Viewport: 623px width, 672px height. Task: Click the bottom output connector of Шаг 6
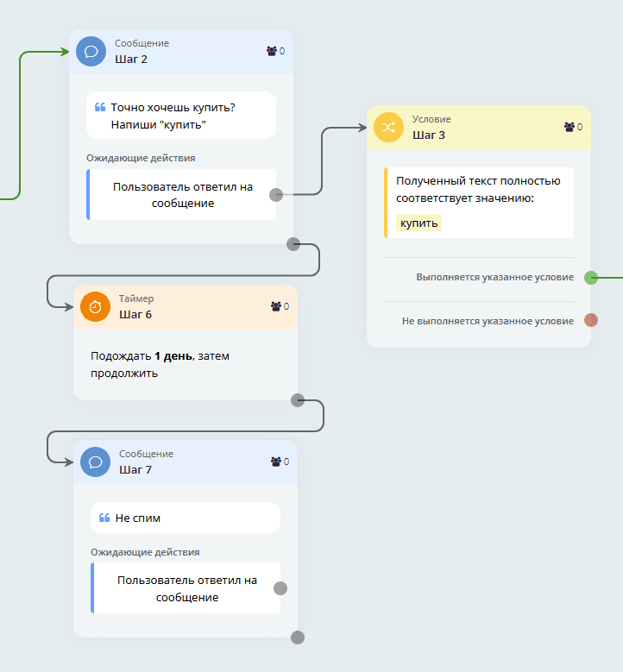pyautogui.click(x=298, y=399)
